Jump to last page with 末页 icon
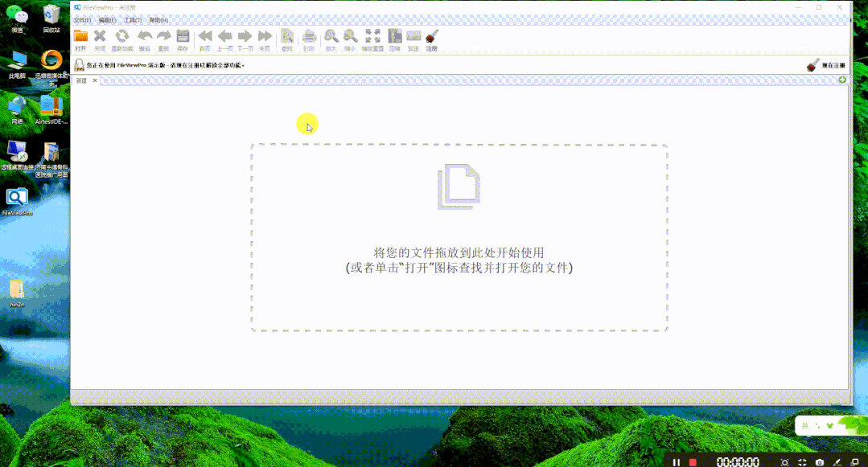 point(265,37)
